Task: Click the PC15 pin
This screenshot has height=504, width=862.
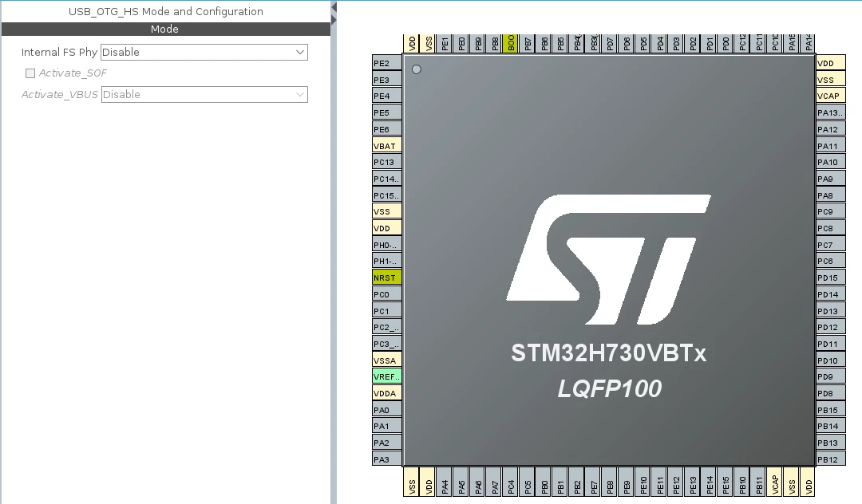Action: [x=387, y=195]
